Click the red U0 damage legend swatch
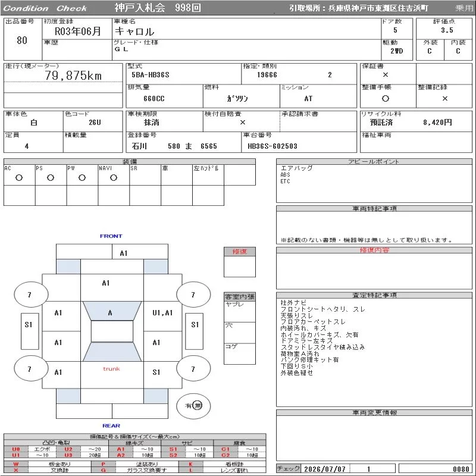Screen dimensions: 476x476 (x=16, y=449)
